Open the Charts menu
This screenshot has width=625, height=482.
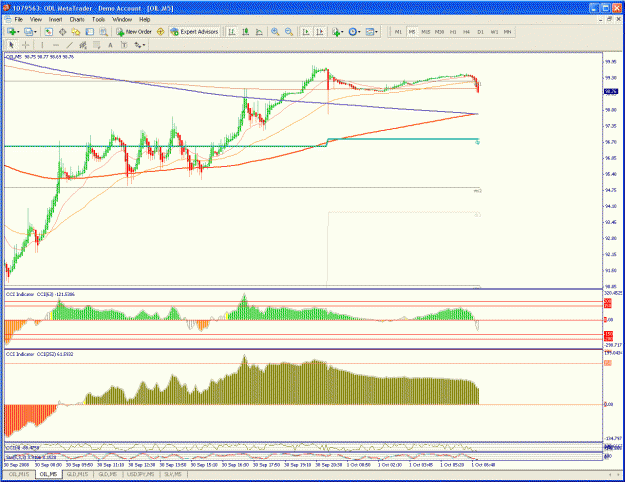pyautogui.click(x=77, y=20)
